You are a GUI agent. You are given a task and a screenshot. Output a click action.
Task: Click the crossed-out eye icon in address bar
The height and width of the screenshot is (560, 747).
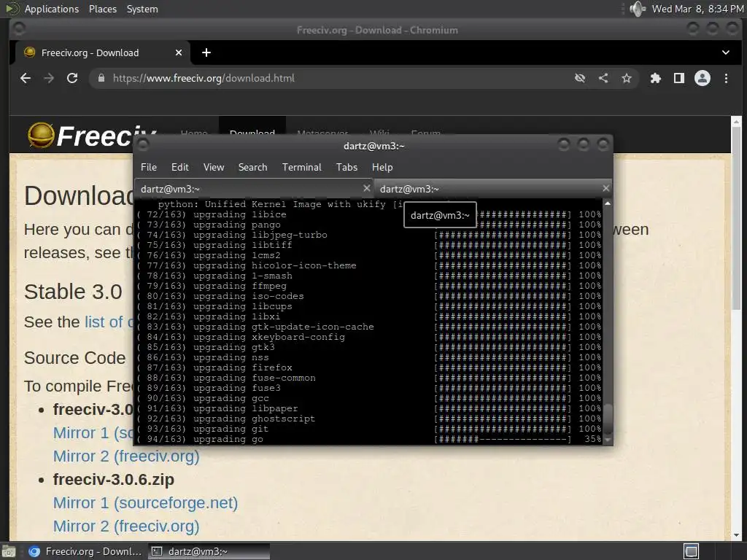(x=580, y=78)
